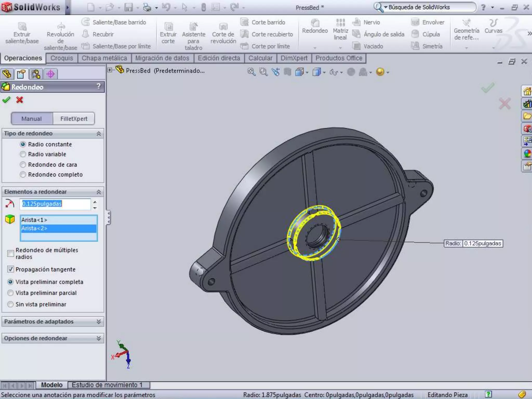Expand Parámetros de adaptados section
This screenshot has width=532, height=399.
pyautogui.click(x=98, y=322)
